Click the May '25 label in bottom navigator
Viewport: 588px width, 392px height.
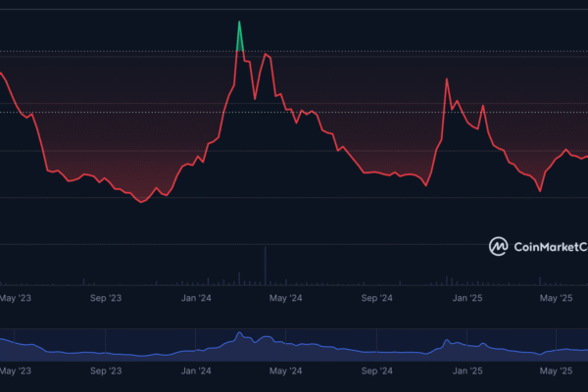tap(556, 372)
